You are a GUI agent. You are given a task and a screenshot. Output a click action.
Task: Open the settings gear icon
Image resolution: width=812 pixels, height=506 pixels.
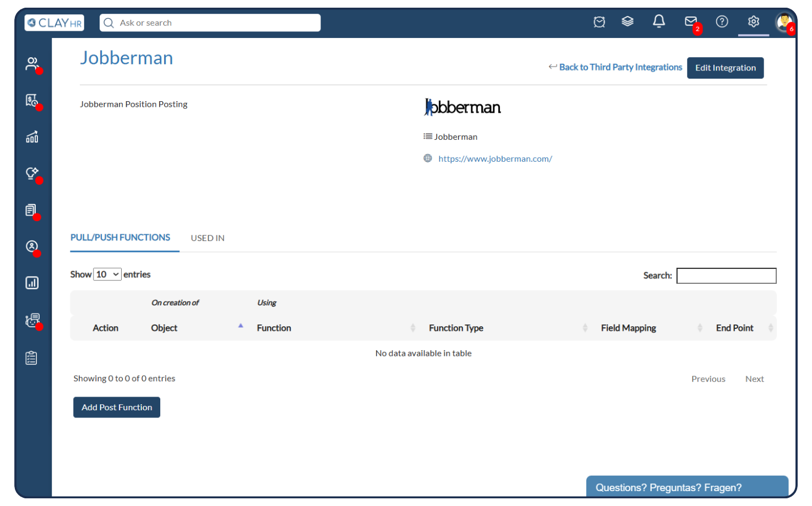click(x=754, y=21)
